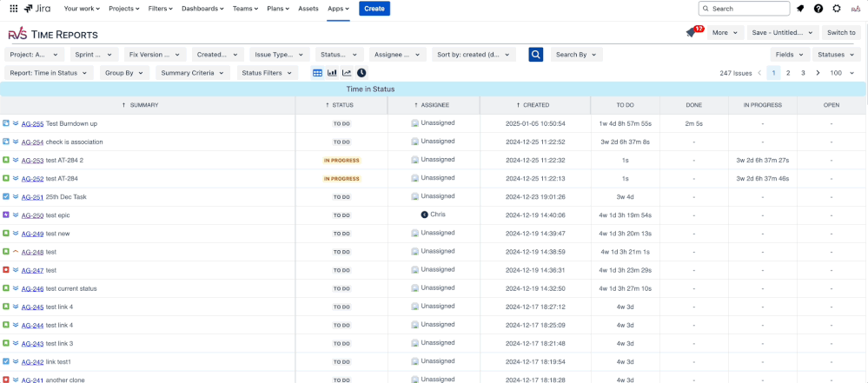Image resolution: width=868 pixels, height=383 pixels.
Task: Toggle sort on the Created column header
Action: tap(533, 105)
